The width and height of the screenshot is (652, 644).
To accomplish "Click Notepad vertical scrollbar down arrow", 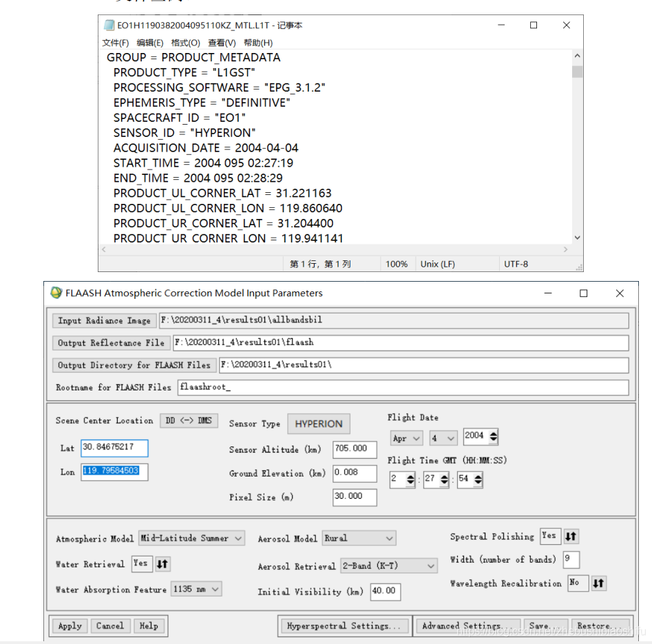I will coord(577,238).
